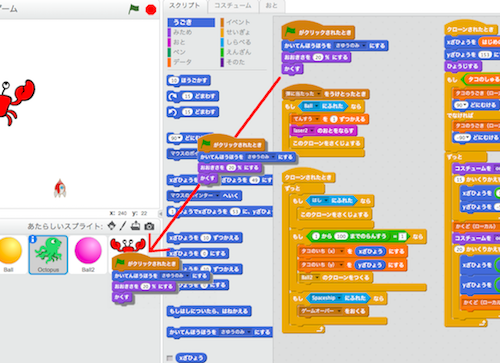The width and height of the screenshot is (500, 363).
Task: Switch to the おと tab at top
Action: (272, 6)
